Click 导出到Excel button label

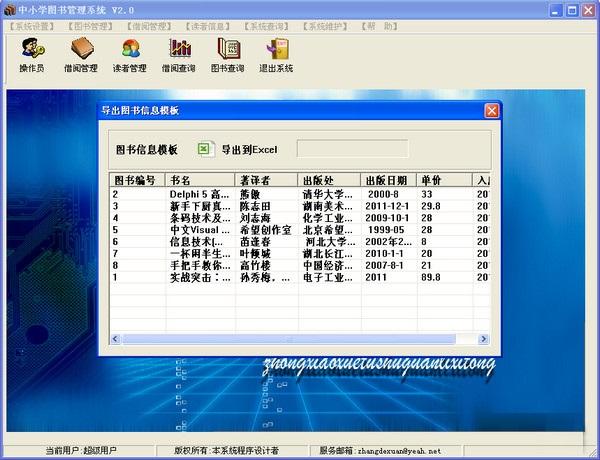(249, 150)
